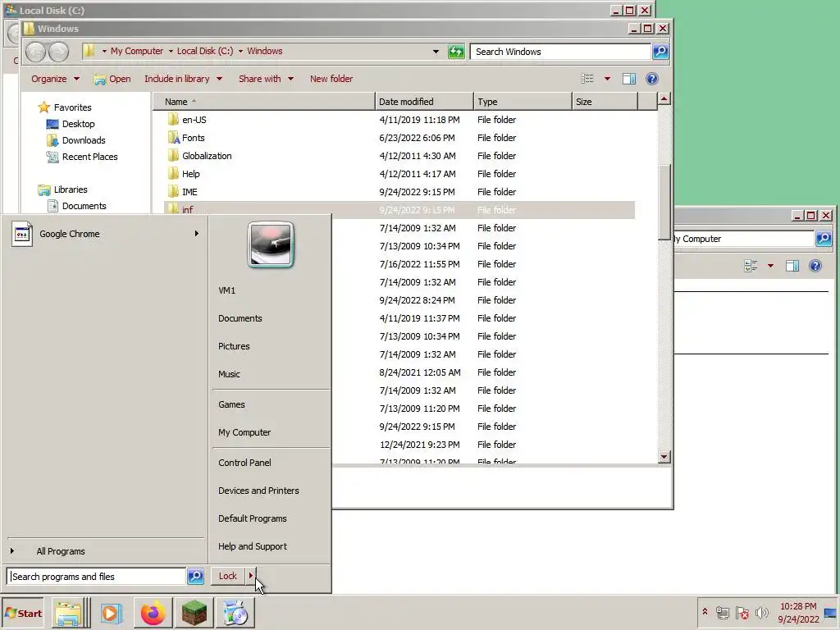Image resolution: width=840 pixels, height=630 pixels.
Task: Open the disc program taskbar icon
Action: (x=235, y=613)
